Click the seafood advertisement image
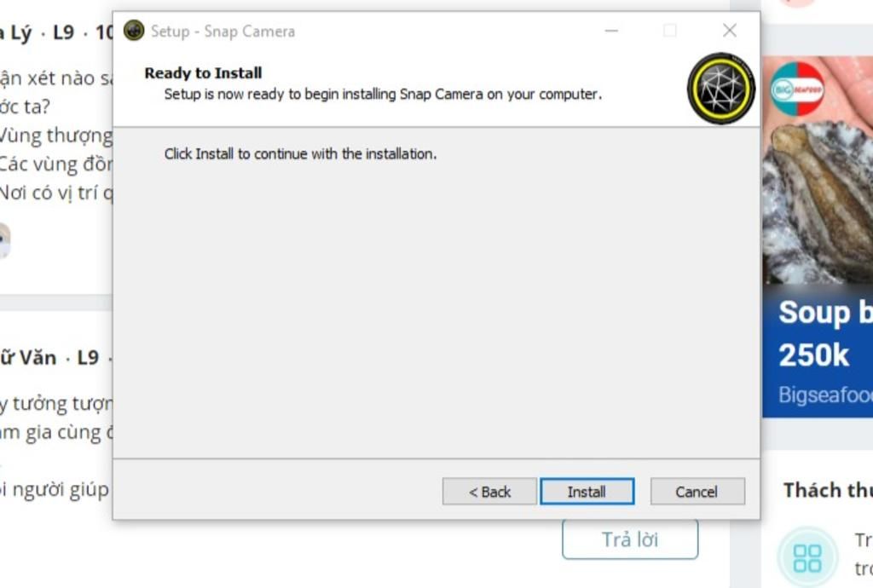 (818, 170)
